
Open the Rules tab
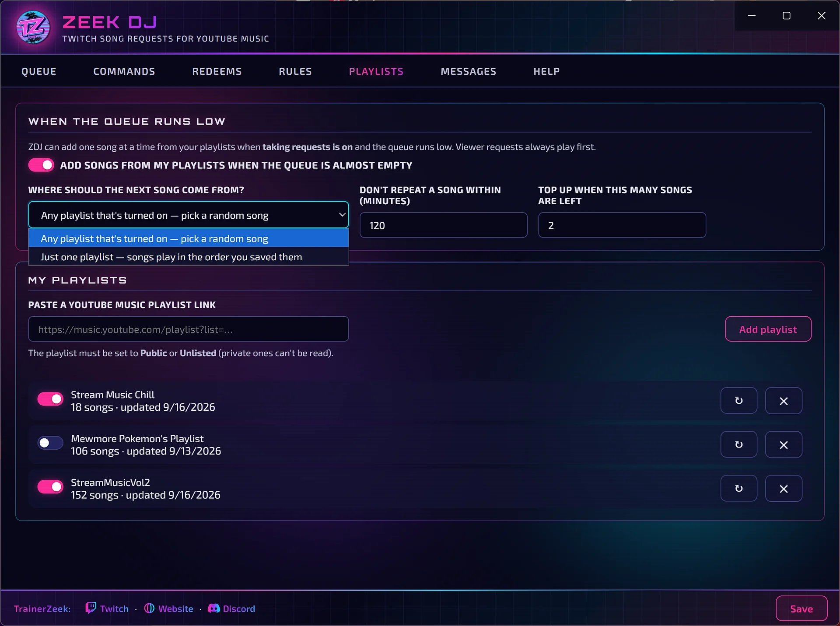[295, 71]
